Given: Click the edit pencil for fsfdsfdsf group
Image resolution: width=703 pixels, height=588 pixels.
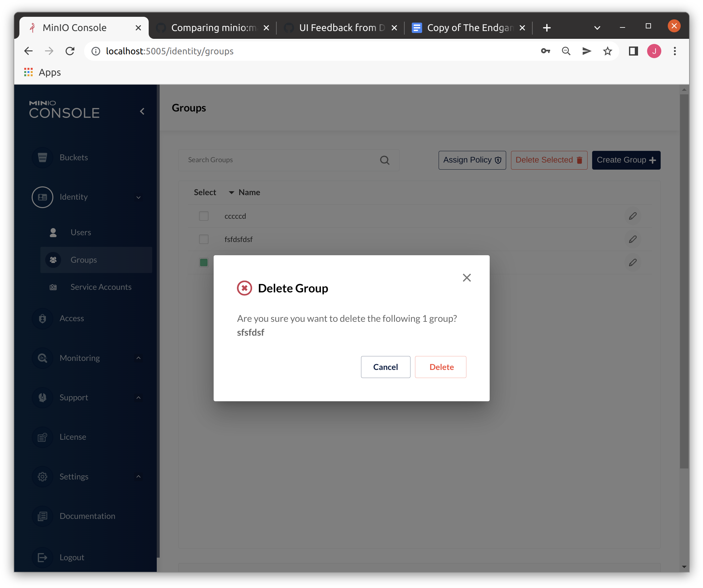Looking at the screenshot, I should pos(632,239).
